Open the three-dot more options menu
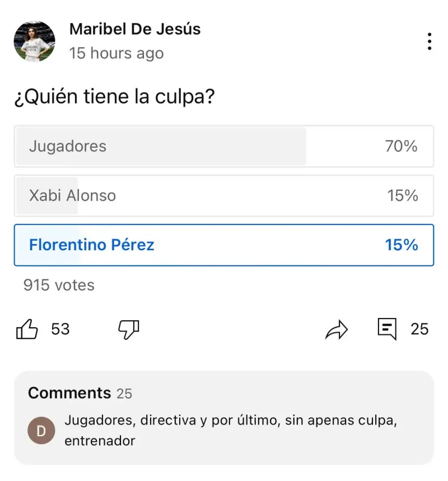 [429, 42]
